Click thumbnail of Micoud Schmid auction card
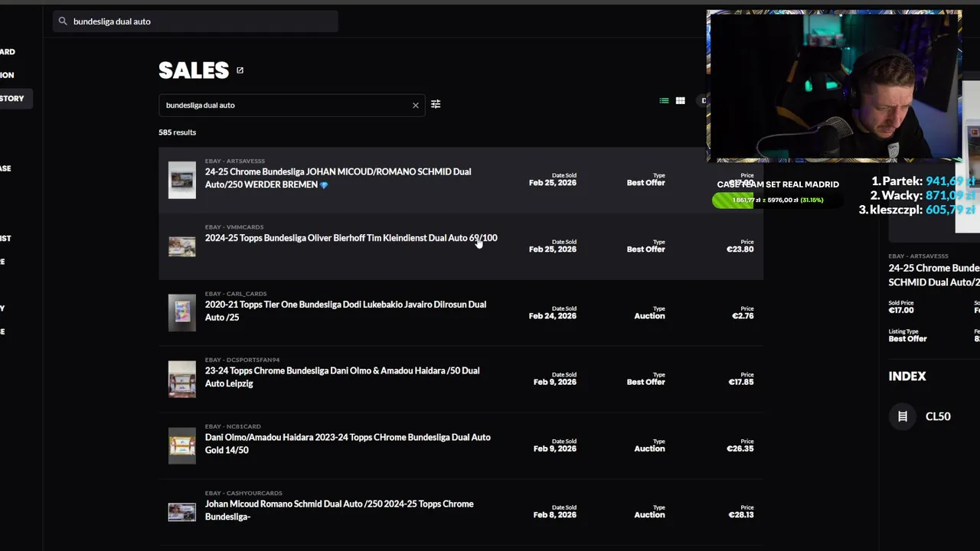This screenshot has height=551, width=980. 182,512
